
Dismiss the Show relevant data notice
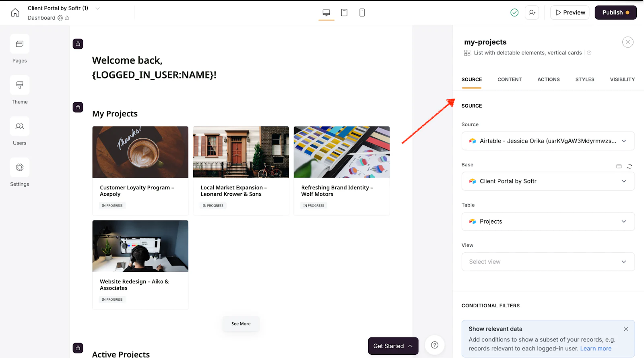pyautogui.click(x=626, y=329)
